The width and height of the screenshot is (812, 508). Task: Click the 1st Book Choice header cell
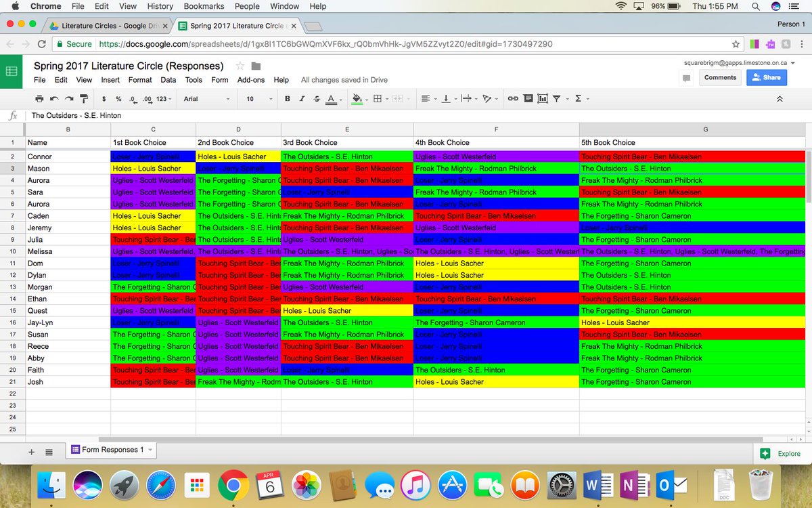click(153, 143)
